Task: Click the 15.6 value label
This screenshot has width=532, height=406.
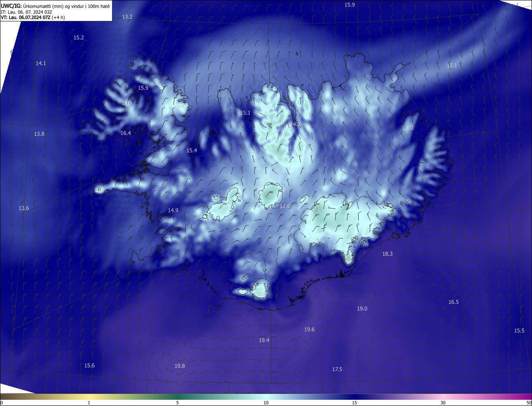Action: pos(89,366)
